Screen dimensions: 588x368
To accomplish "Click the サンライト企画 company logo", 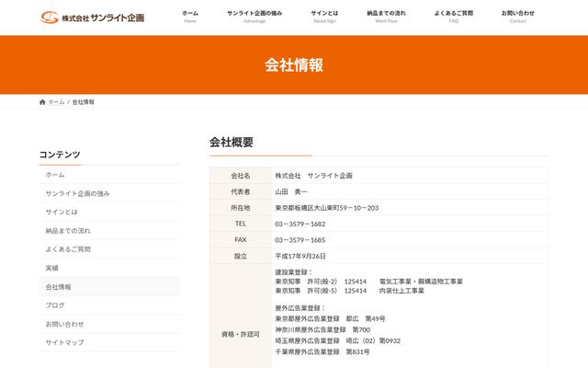I will [x=92, y=17].
